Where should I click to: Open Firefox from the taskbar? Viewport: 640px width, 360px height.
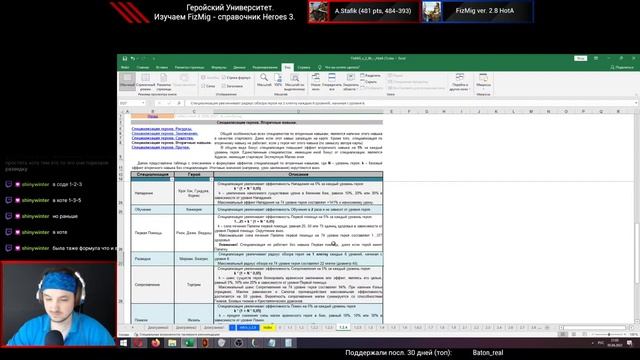pos(156,343)
